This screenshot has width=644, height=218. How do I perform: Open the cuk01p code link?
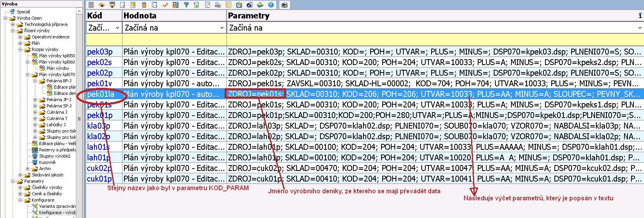click(99, 179)
